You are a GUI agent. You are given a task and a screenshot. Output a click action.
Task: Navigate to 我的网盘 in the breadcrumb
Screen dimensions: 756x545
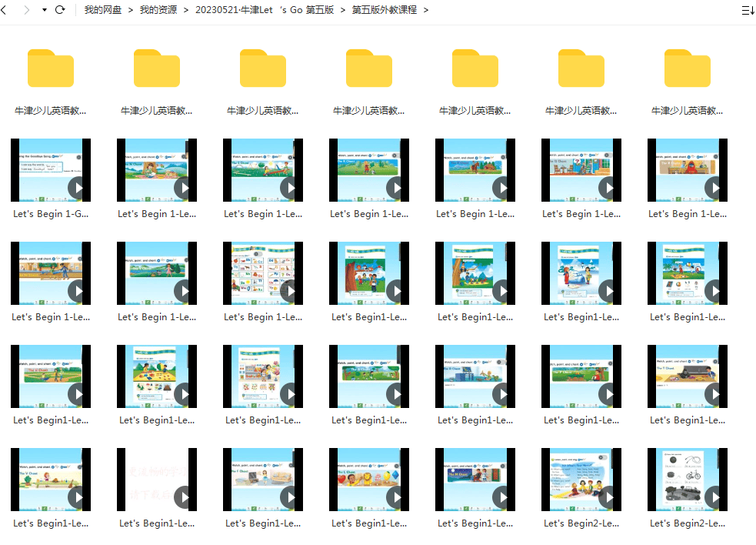click(x=103, y=10)
